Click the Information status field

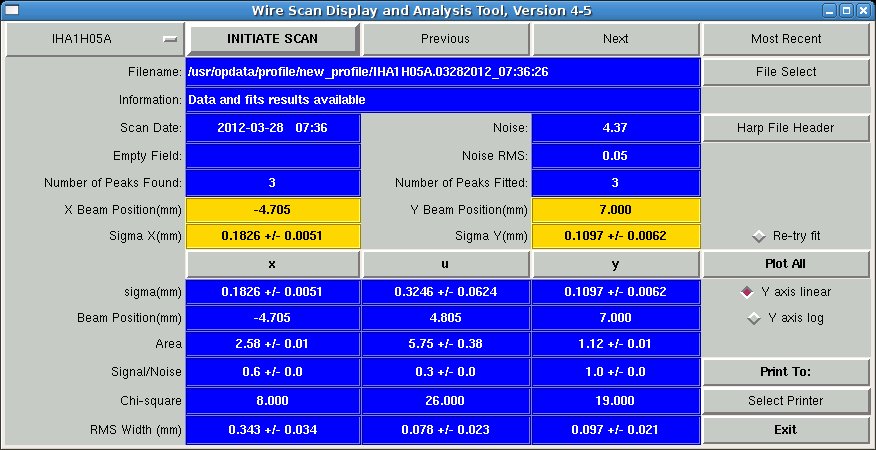(442, 100)
